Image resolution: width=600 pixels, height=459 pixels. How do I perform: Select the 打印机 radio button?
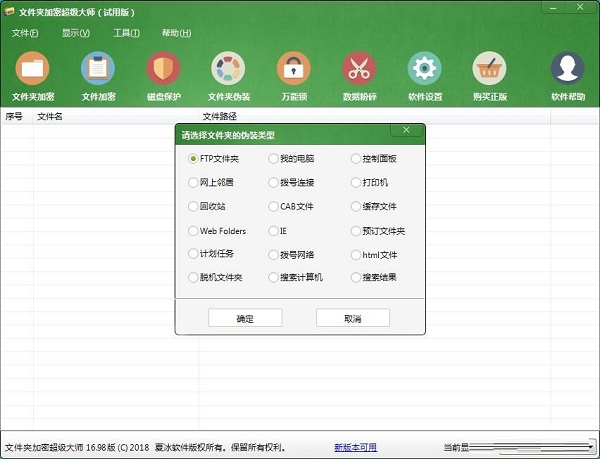point(355,182)
